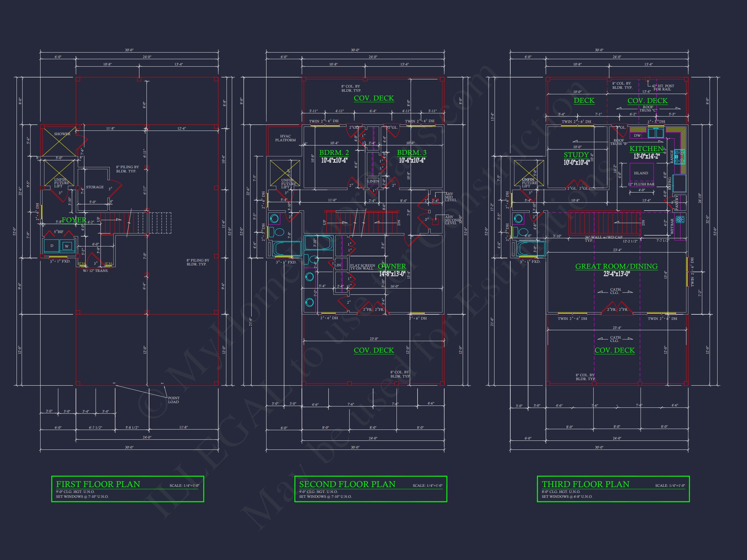The image size is (747, 560).
Task: Select the dryer symbol marked D
Action: tap(52, 246)
